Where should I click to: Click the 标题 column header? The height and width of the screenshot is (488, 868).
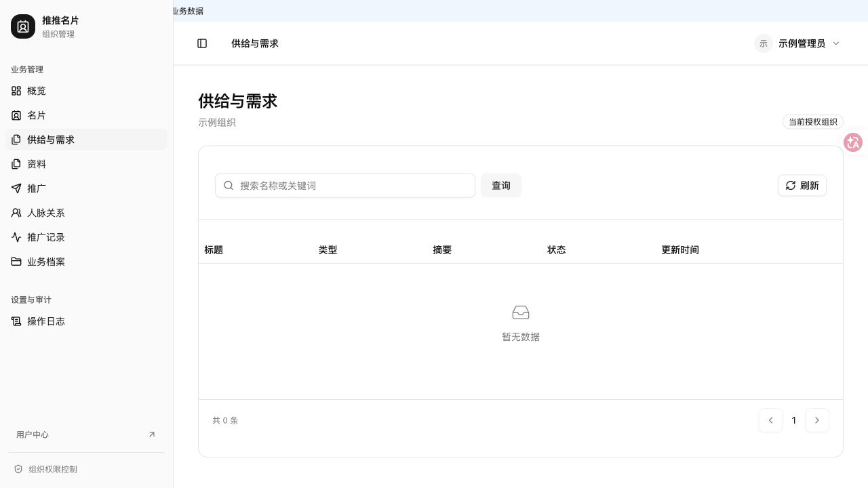214,250
